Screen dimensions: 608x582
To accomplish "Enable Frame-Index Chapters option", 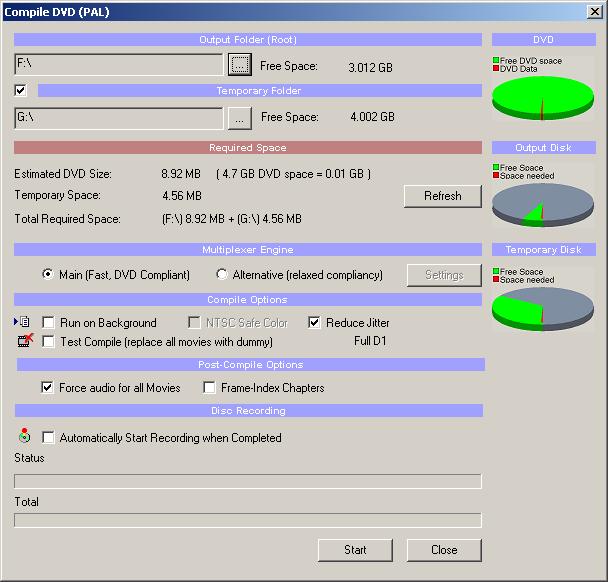I will [x=210, y=388].
